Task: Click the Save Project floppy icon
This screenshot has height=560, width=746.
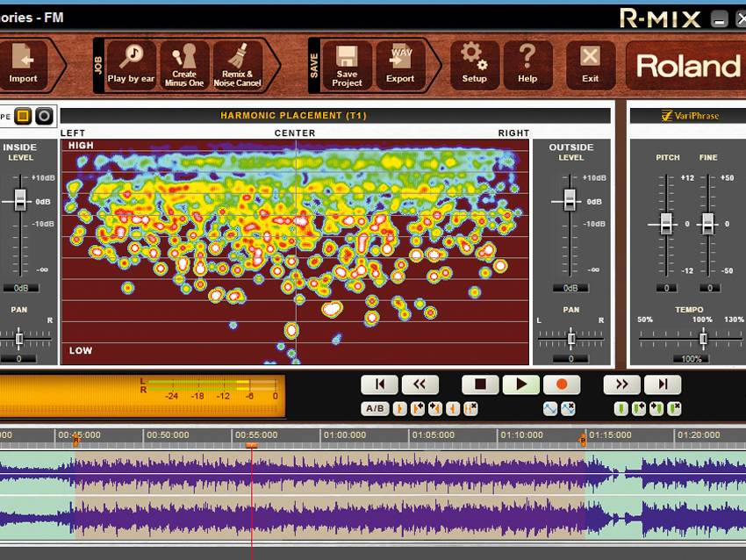Action: 347,65
